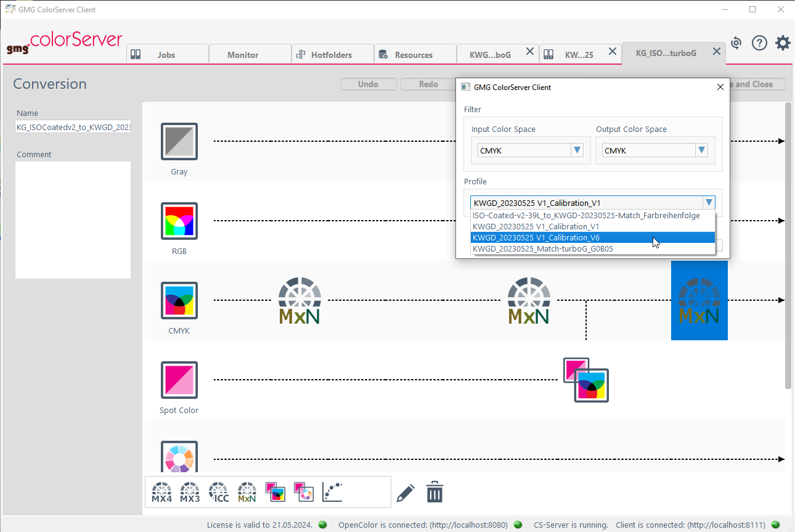Choose KWGD_20230525_Match-turboG_G0B05 list entry
795x532 pixels.
592,248
